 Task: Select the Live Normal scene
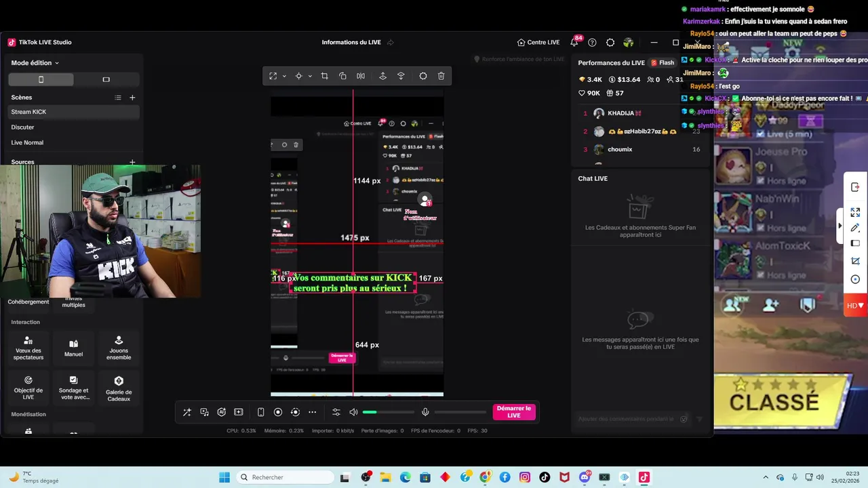point(74,143)
